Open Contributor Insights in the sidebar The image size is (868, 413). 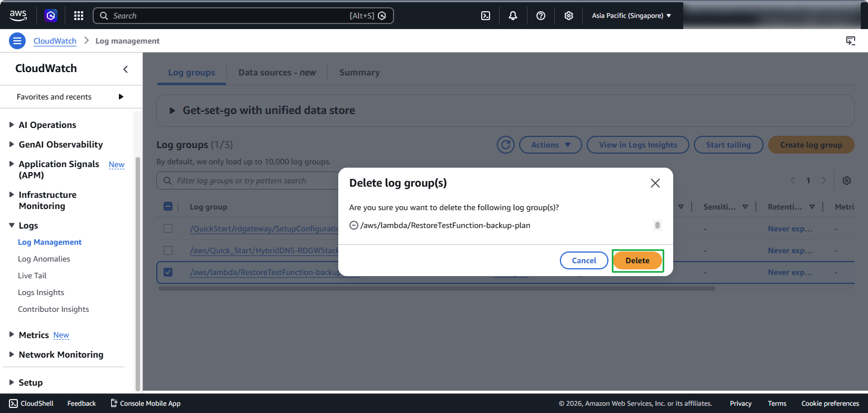54,309
